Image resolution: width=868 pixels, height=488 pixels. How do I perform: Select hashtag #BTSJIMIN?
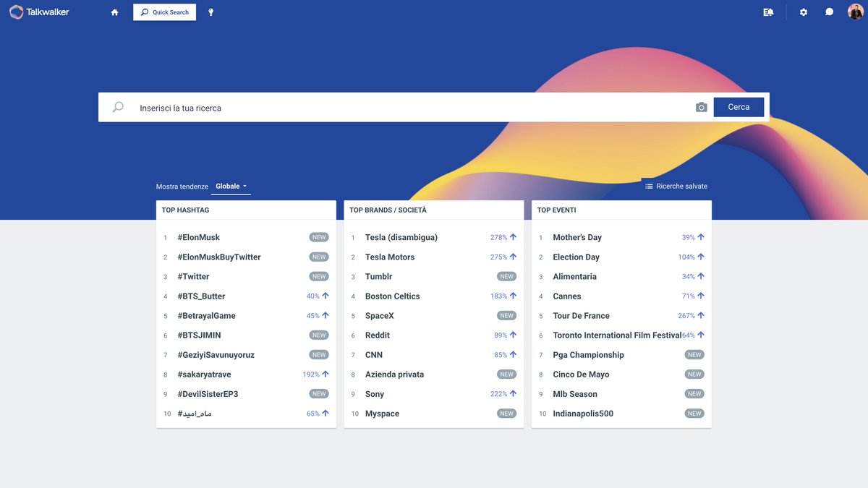tap(199, 335)
